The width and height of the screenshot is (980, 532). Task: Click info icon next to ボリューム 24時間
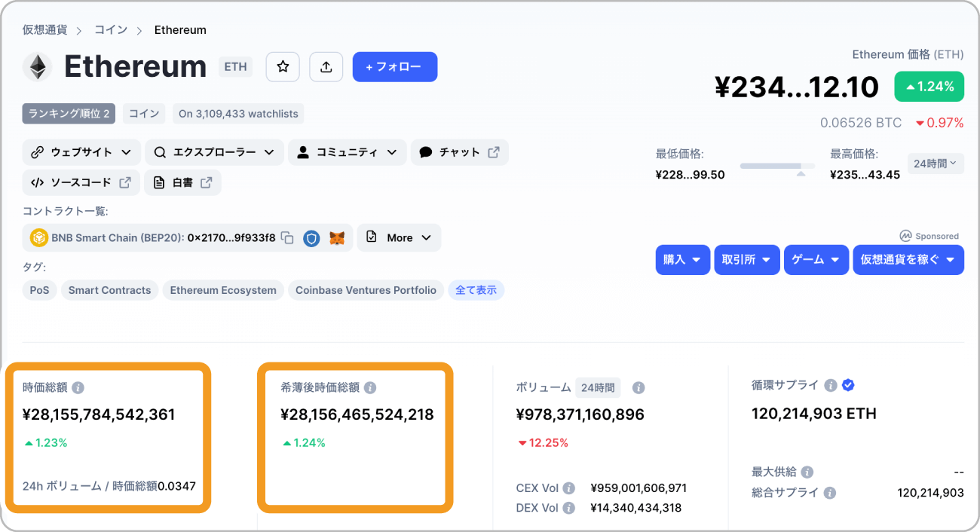[x=639, y=388]
